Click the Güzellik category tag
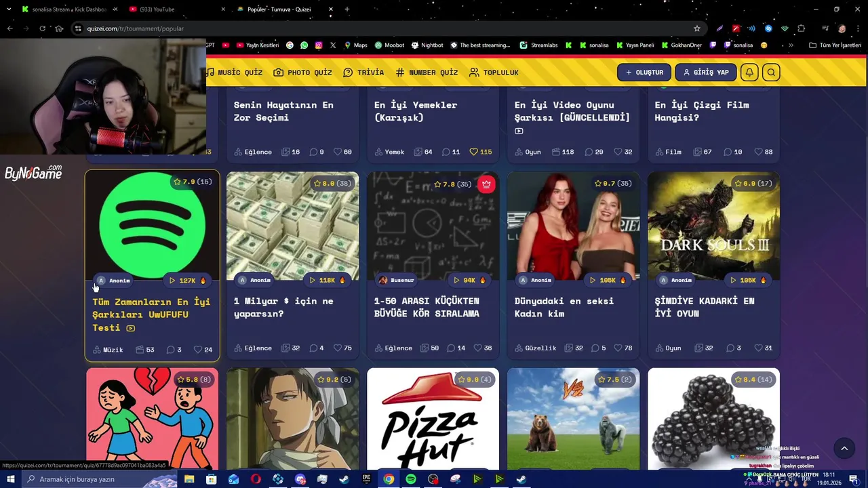Screen dimensions: 868x488 (x=535, y=348)
